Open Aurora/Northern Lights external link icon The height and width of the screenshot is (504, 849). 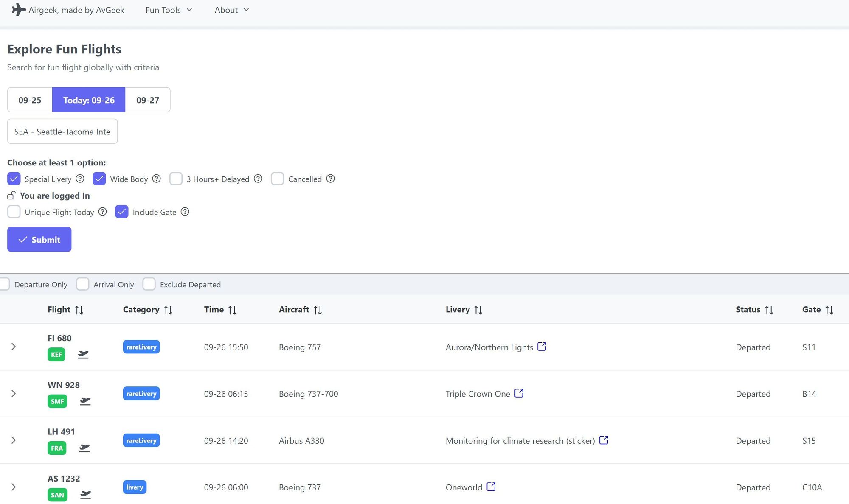point(542,347)
